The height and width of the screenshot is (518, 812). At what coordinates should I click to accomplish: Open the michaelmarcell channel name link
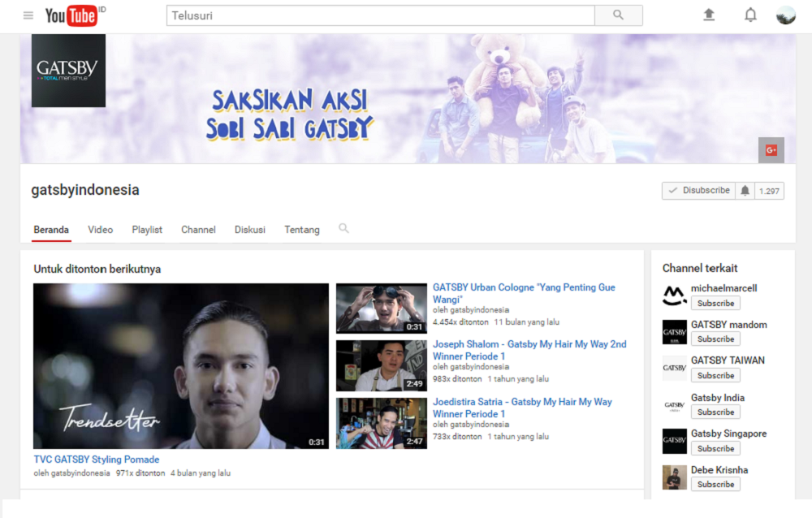[x=724, y=288]
